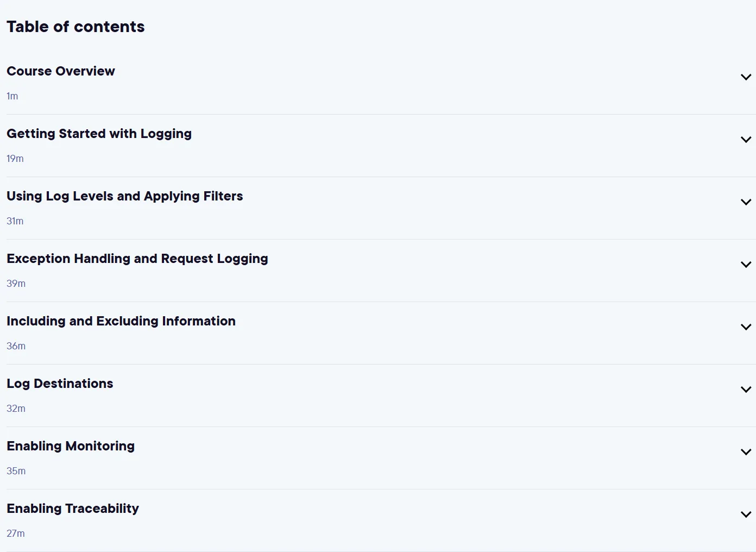Expand the Course Overview chevron
This screenshot has width=756, height=552.
point(746,77)
